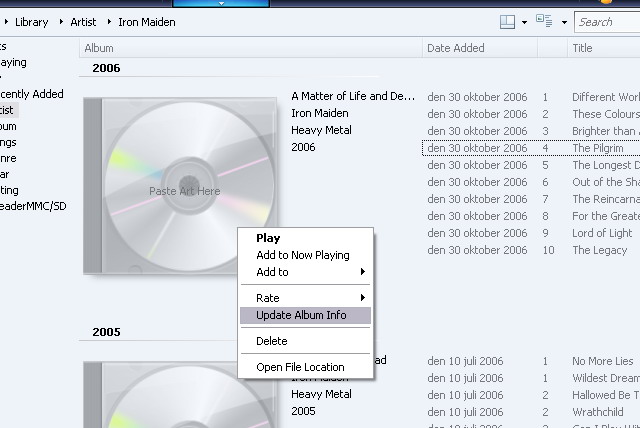Viewport: 640px width, 428px height.
Task: Choose Add to Now Playing
Action: (x=305, y=255)
